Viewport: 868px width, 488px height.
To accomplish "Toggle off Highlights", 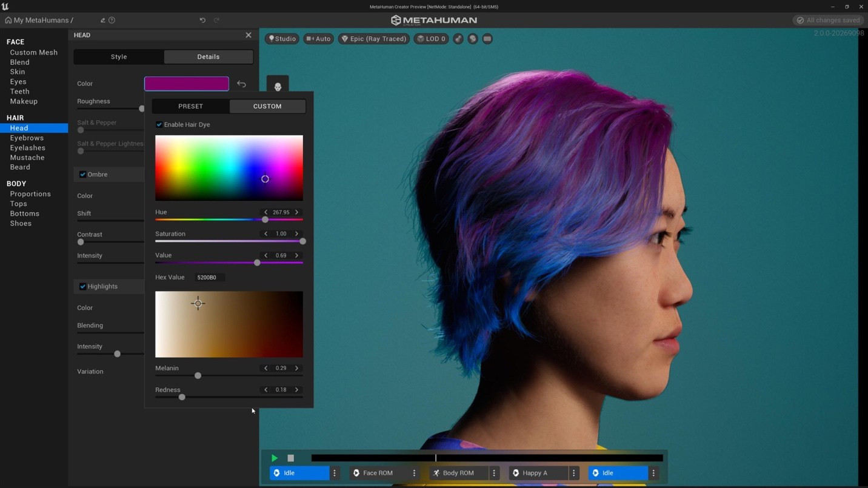I will 82,286.
